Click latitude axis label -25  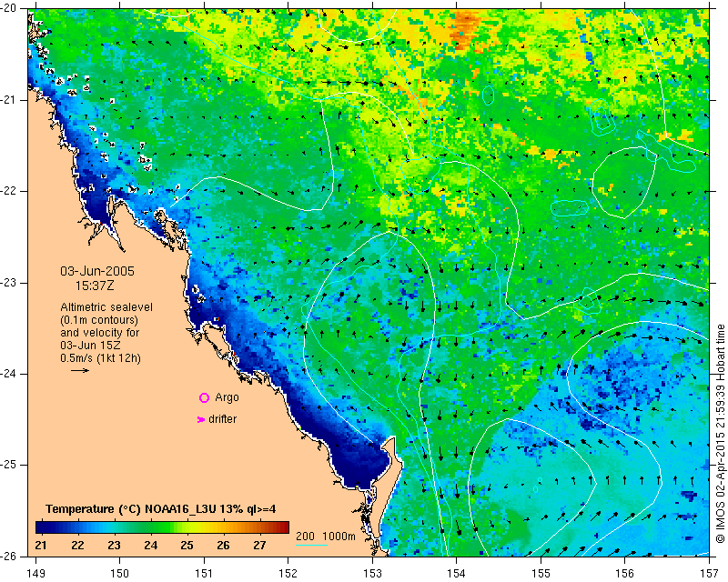[8, 465]
